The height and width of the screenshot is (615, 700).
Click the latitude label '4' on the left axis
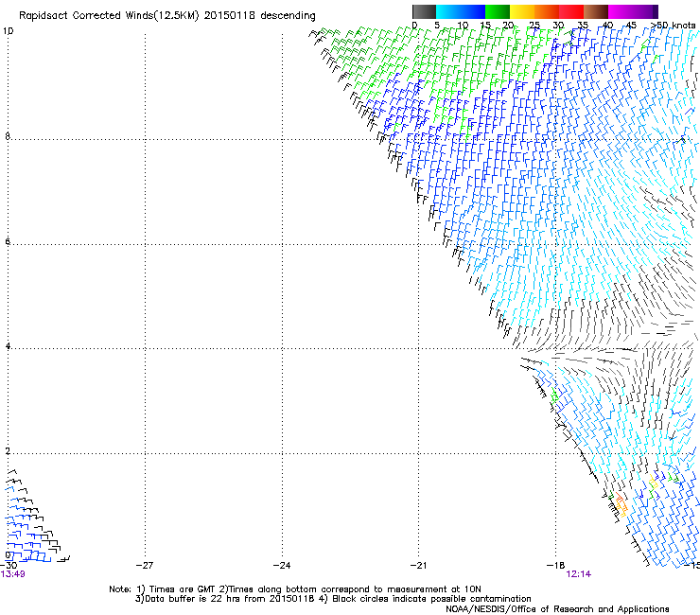[x=8, y=346]
